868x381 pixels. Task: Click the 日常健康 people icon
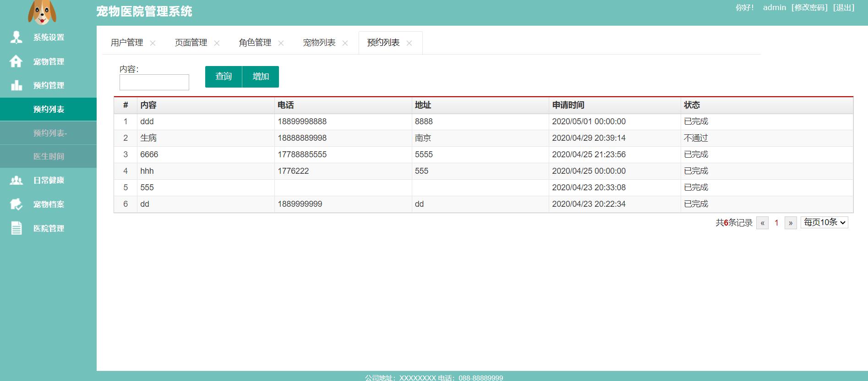point(16,180)
